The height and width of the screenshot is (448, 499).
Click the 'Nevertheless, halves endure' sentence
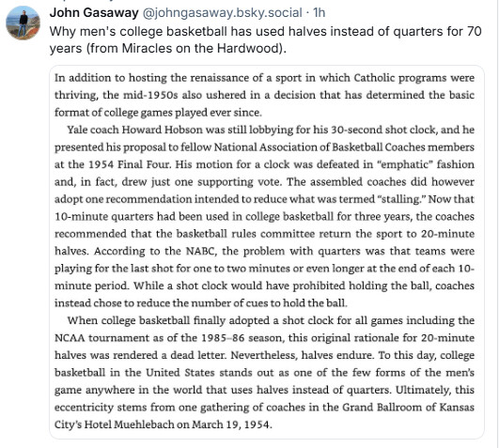point(303,355)
